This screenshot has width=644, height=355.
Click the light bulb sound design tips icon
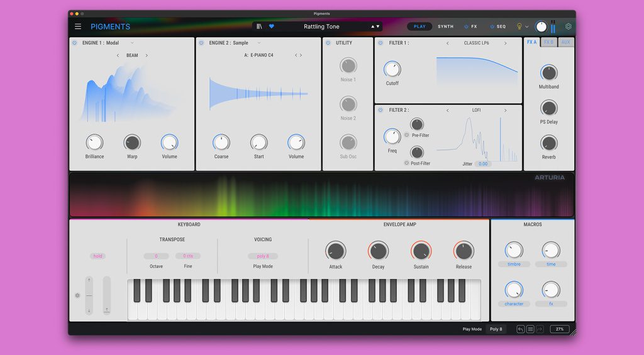tap(519, 26)
